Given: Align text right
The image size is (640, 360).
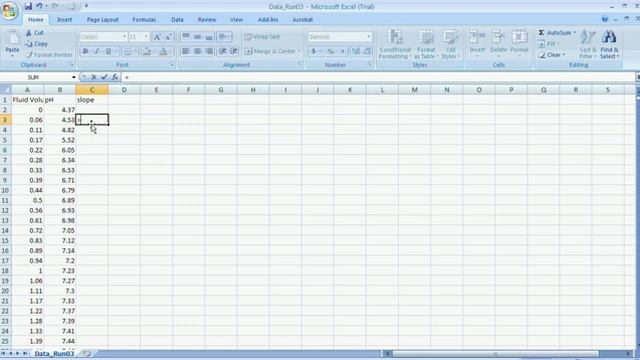Looking at the screenshot, I should (x=209, y=51).
